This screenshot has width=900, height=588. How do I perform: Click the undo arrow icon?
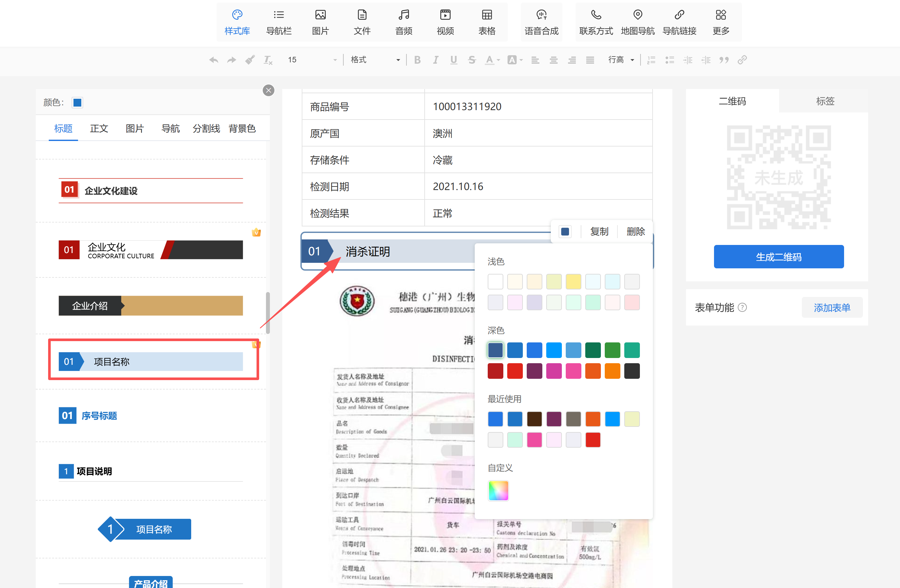(x=214, y=60)
